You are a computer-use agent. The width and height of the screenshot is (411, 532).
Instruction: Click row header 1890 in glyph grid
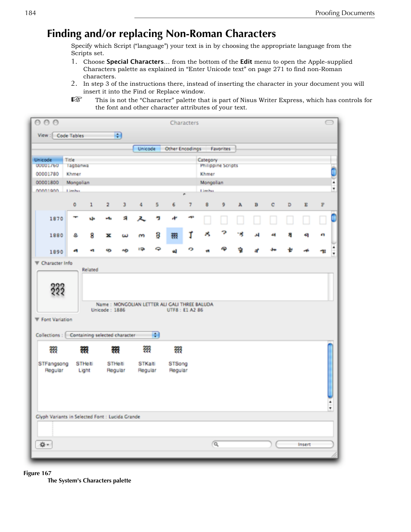pos(56,252)
